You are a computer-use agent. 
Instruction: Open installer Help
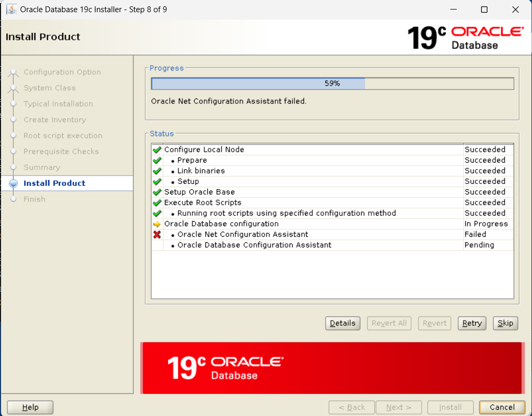point(30,407)
